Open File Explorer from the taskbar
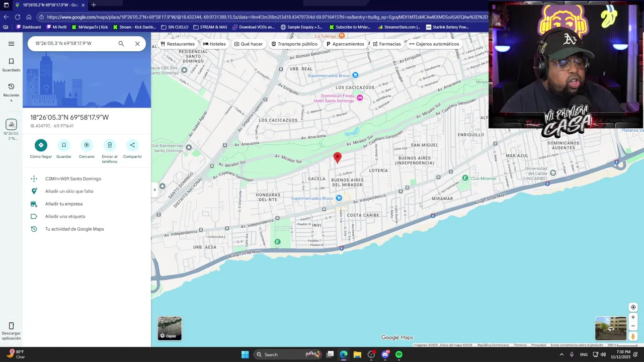 357,354
